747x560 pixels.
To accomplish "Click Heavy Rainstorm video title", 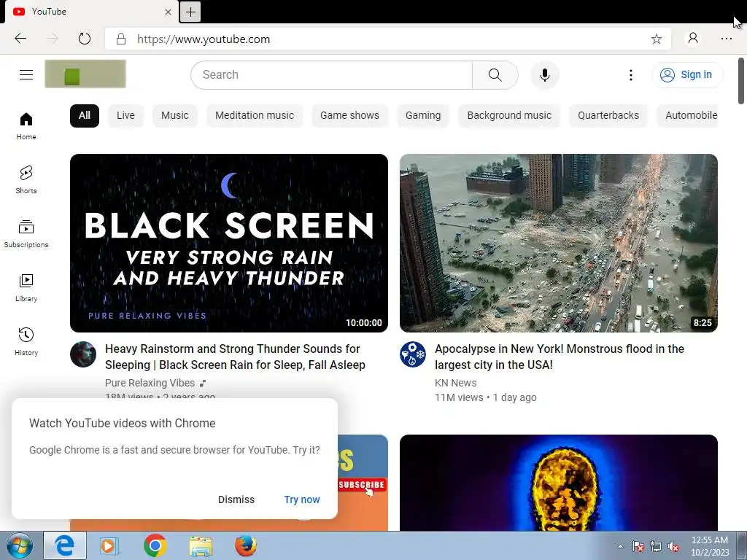I will tap(235, 357).
